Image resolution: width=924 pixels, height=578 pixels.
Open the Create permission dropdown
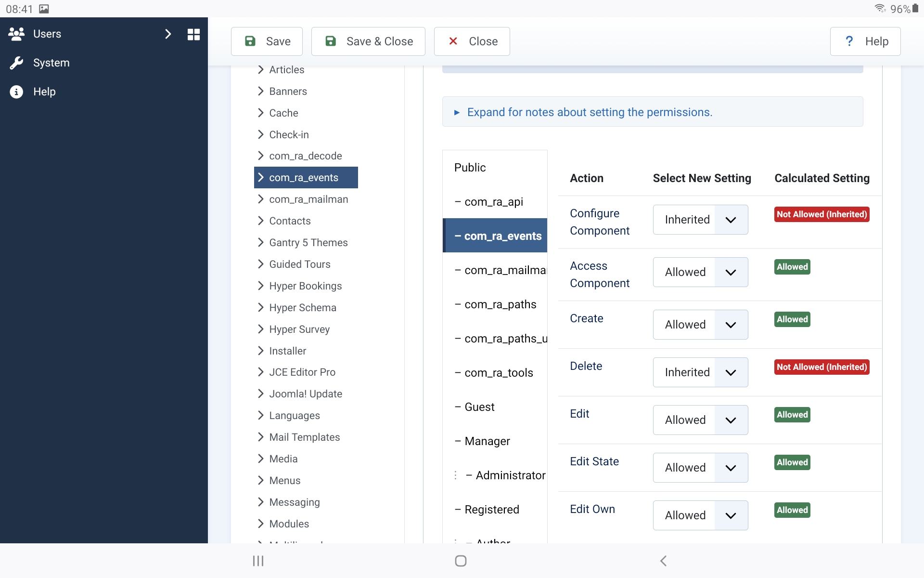pyautogui.click(x=700, y=325)
